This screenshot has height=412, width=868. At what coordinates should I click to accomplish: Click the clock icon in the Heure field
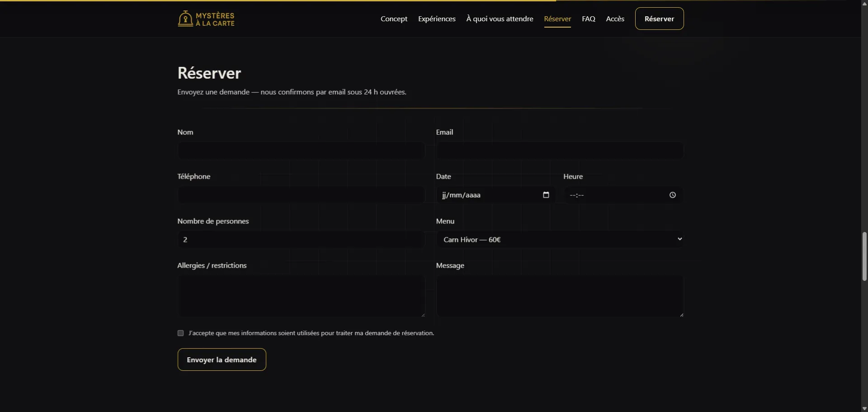672,195
